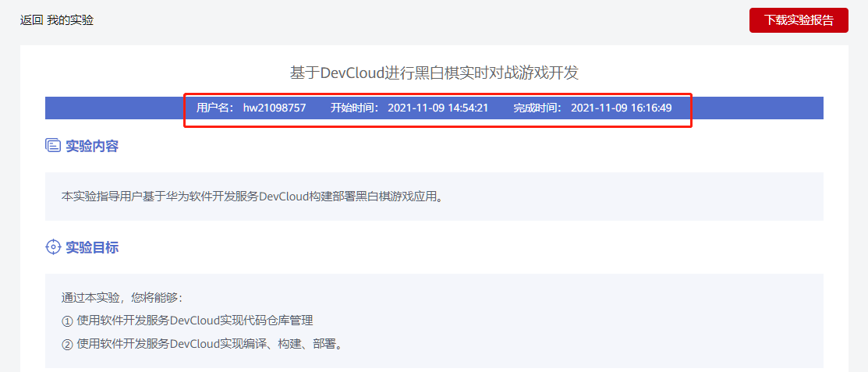Click the 返回 link
The image size is (868, 372).
(x=31, y=20)
